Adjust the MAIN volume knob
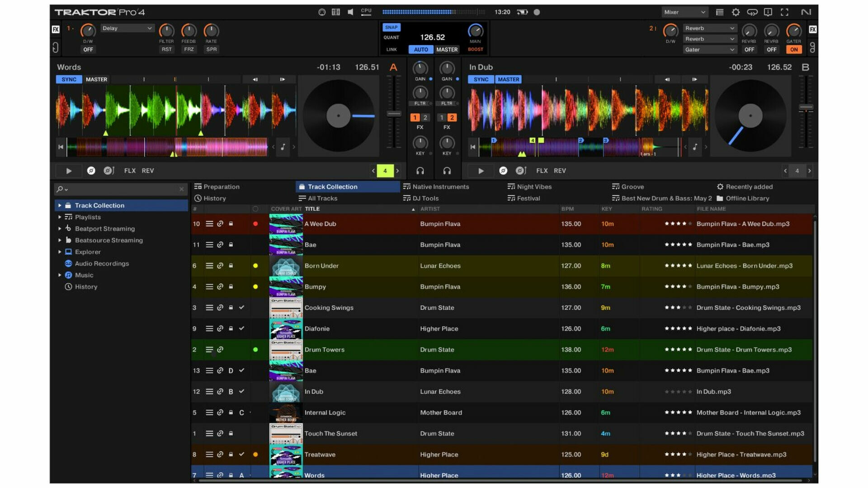The width and height of the screenshot is (868, 488). coord(475,31)
